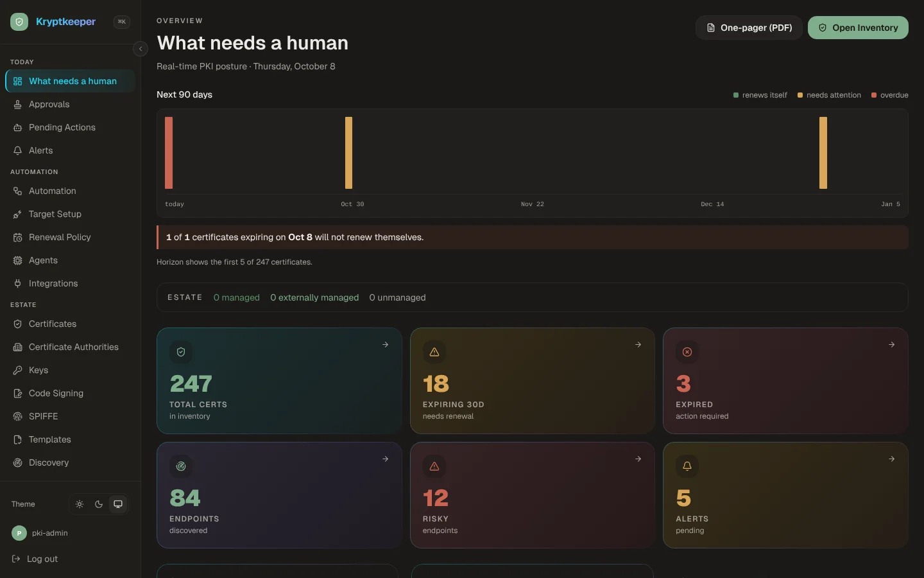Switch to dark theme moon icon
924x578 pixels.
click(99, 504)
